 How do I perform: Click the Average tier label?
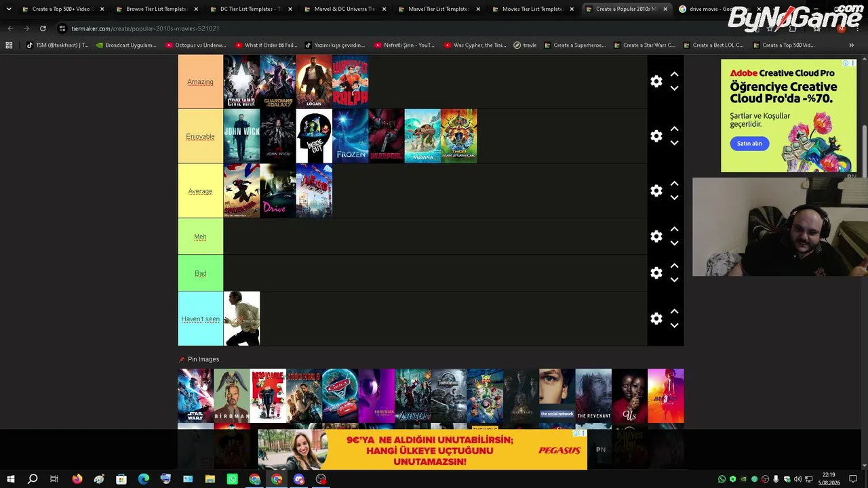pos(200,191)
